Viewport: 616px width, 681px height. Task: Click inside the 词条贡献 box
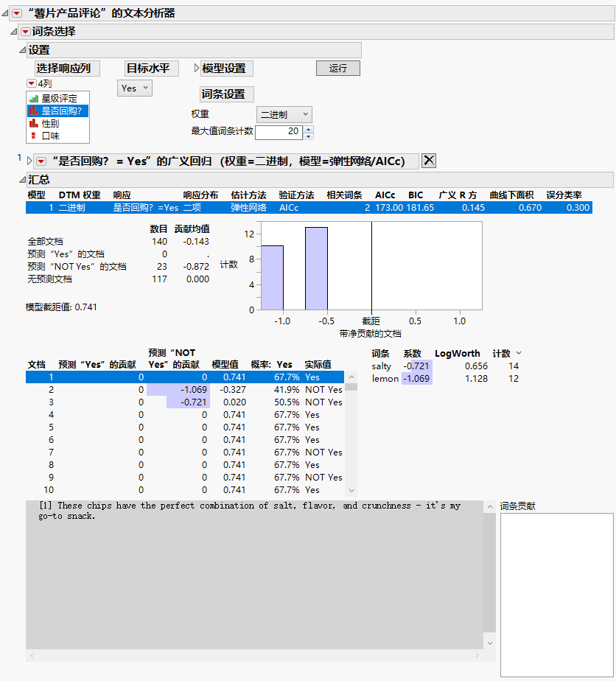click(557, 595)
